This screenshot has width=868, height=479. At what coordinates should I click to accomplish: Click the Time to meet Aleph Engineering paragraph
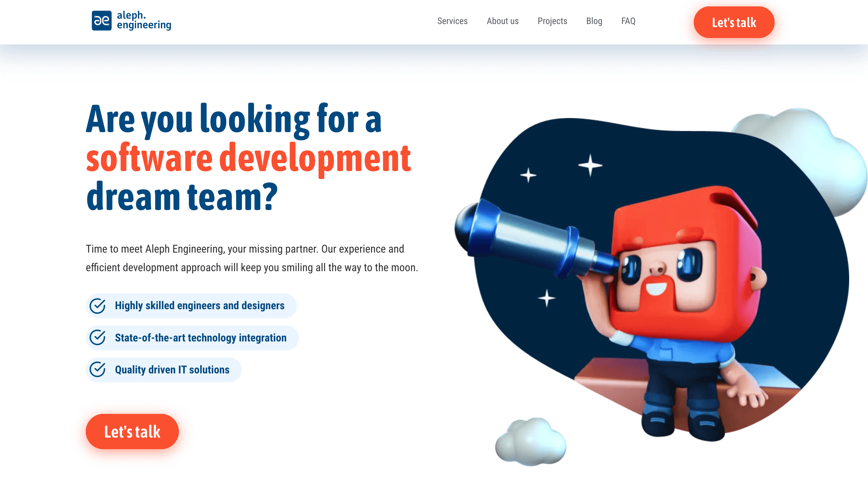pos(252,258)
